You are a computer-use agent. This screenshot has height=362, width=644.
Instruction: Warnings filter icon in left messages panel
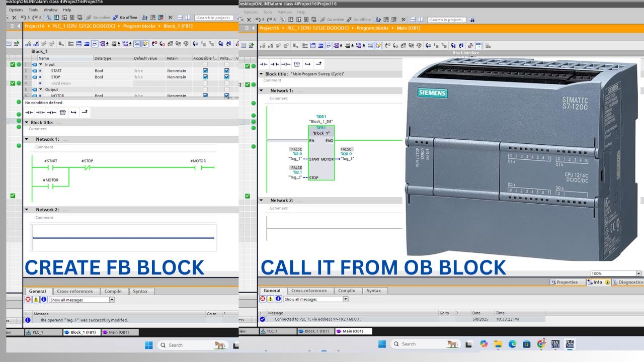(x=36, y=299)
